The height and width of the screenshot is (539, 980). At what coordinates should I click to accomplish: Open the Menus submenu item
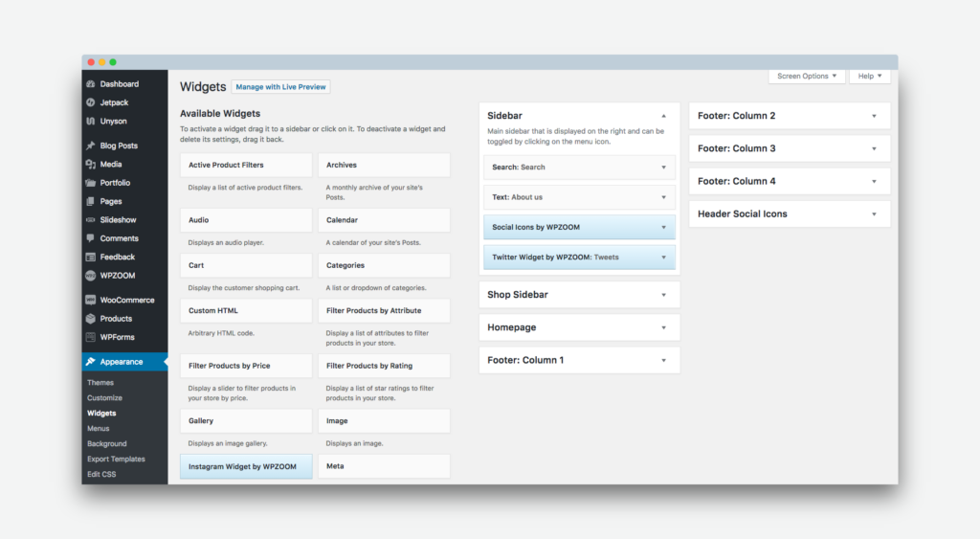(99, 428)
